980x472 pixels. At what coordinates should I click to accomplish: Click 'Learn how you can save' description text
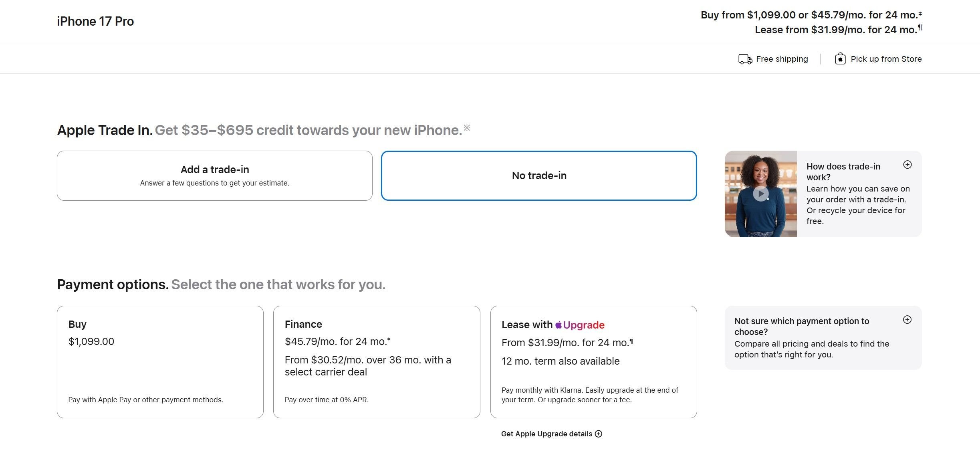[x=858, y=205]
